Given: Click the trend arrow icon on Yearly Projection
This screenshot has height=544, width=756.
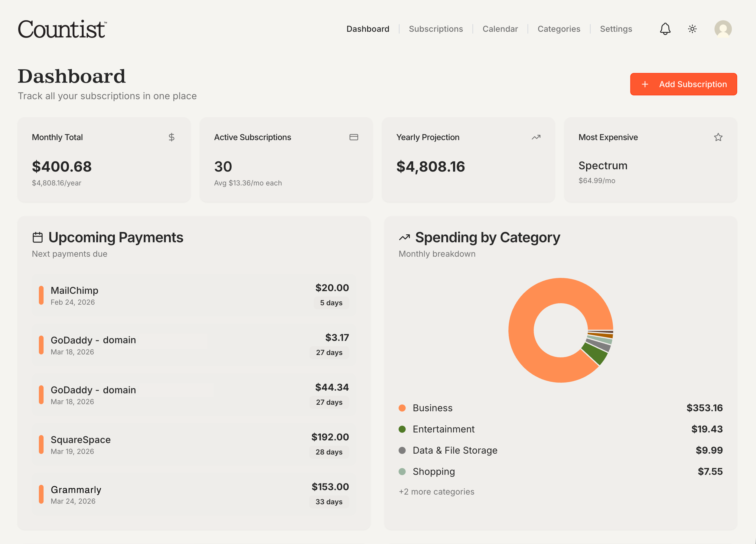Looking at the screenshot, I should [x=536, y=137].
